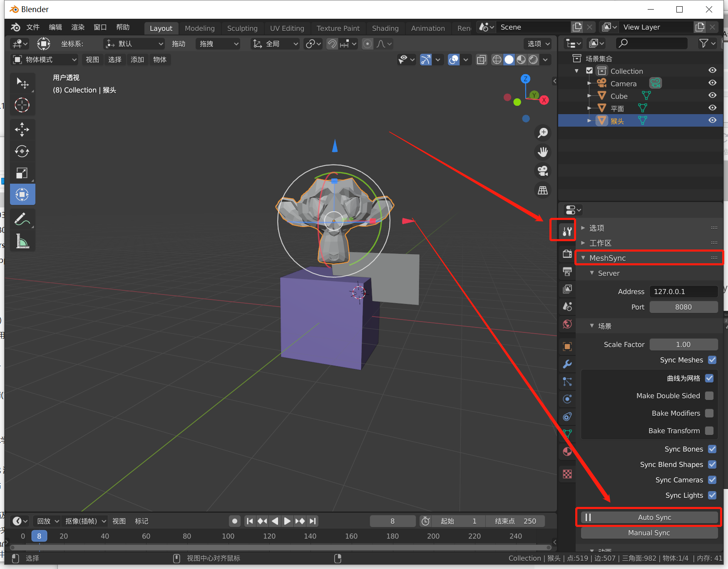Open the Annotate tool
The height and width of the screenshot is (569, 728).
[22, 219]
